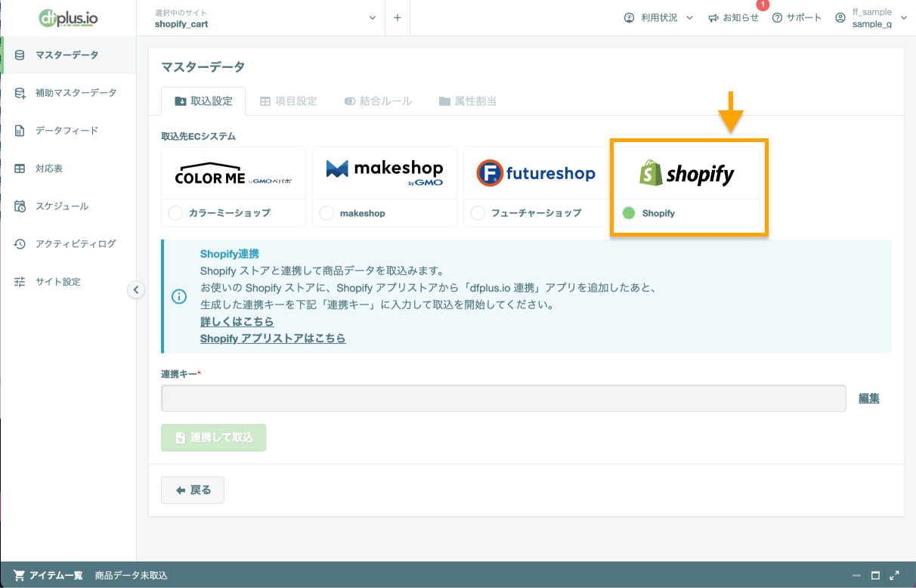The height and width of the screenshot is (588, 916).
Task: Open マスターデータ in the sidebar
Action: point(68,54)
